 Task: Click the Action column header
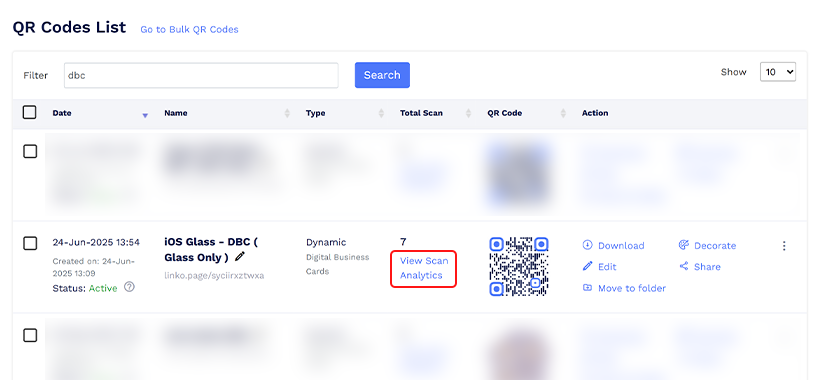pyautogui.click(x=595, y=113)
